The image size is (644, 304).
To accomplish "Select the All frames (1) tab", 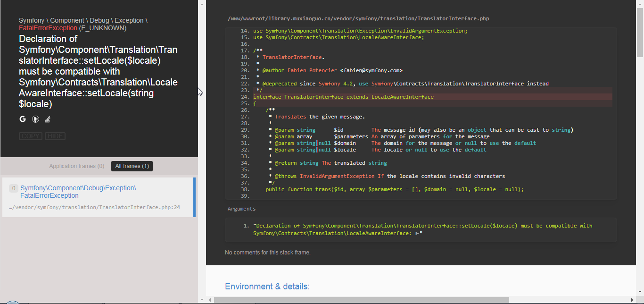I will pos(132,166).
